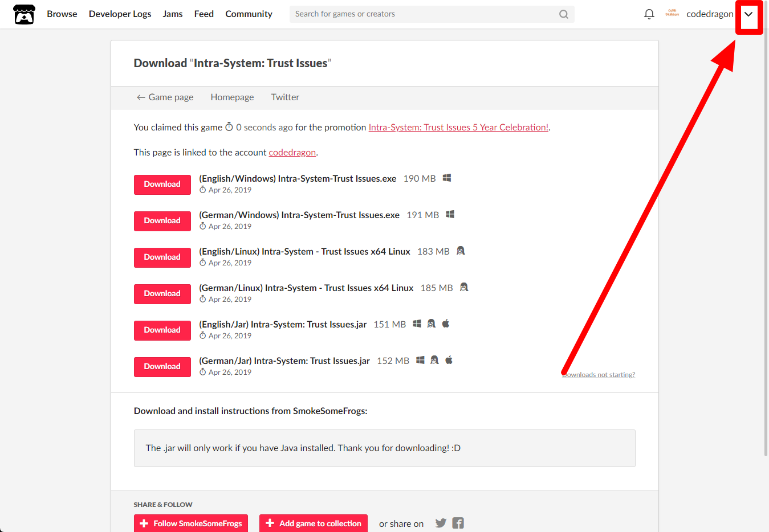Follow SmokeSomeFrogs
769x532 pixels.
tap(191, 523)
